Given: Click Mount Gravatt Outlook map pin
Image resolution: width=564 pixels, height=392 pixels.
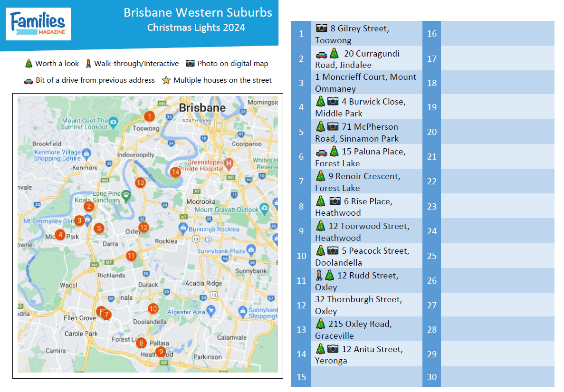Looking at the screenshot, I should tap(264, 208).
